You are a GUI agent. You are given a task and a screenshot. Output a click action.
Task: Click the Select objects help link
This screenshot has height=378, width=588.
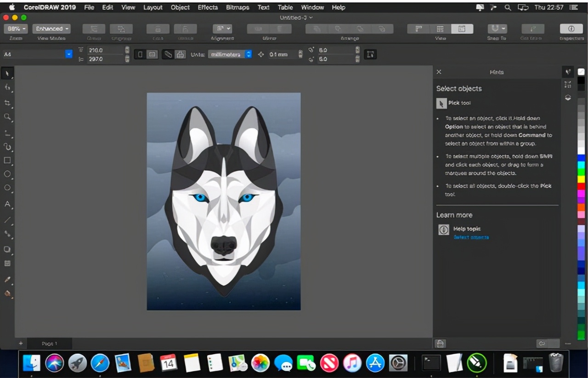point(471,237)
